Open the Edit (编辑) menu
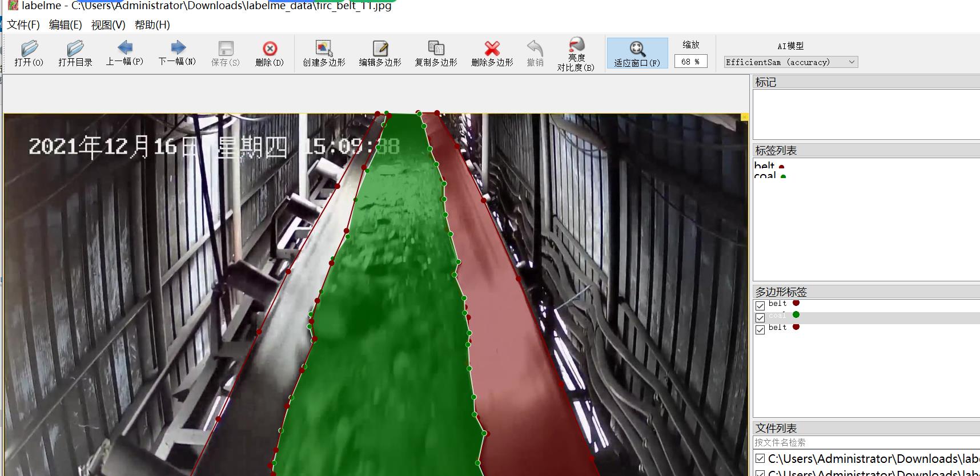The image size is (980, 476). click(65, 25)
